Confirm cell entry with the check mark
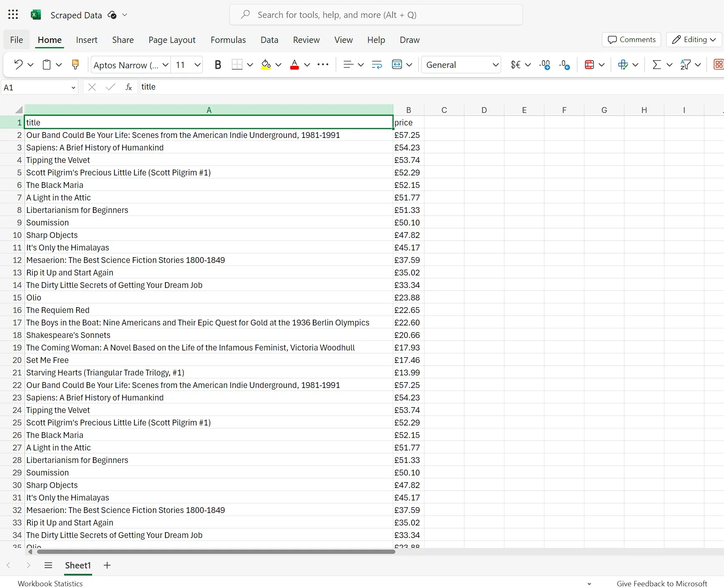This screenshot has width=724, height=588. pyautogui.click(x=110, y=87)
